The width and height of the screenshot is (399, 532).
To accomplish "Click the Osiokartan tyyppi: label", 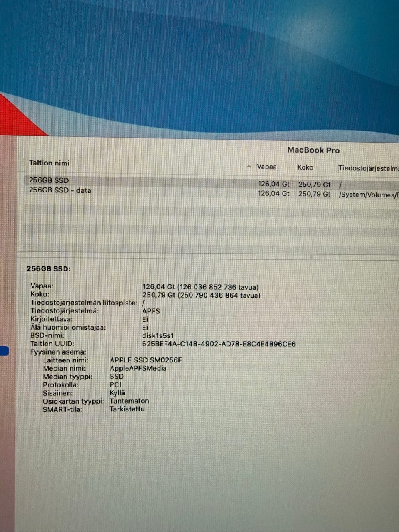I will (74, 401).
